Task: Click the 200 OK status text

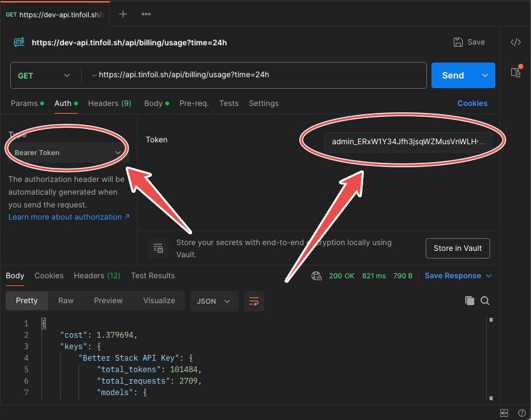Action: pyautogui.click(x=341, y=276)
